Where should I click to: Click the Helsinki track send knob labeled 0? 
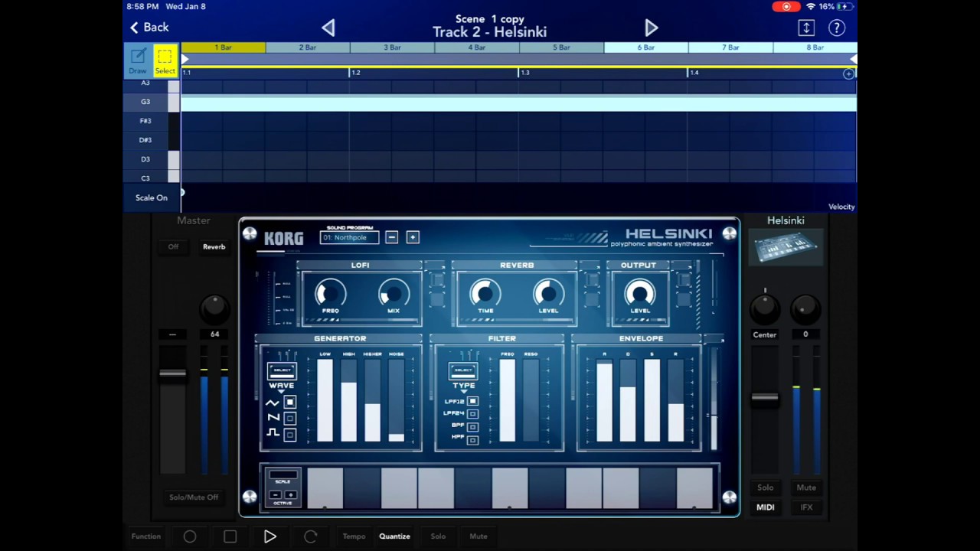[805, 308]
